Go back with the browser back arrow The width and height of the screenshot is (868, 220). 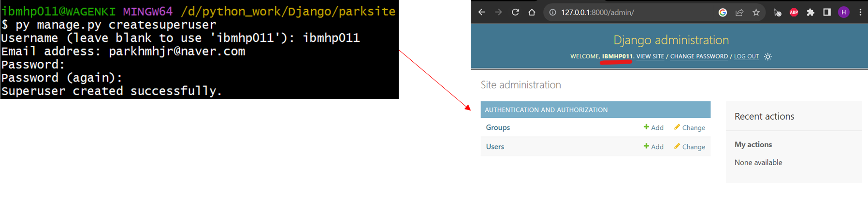coord(482,13)
